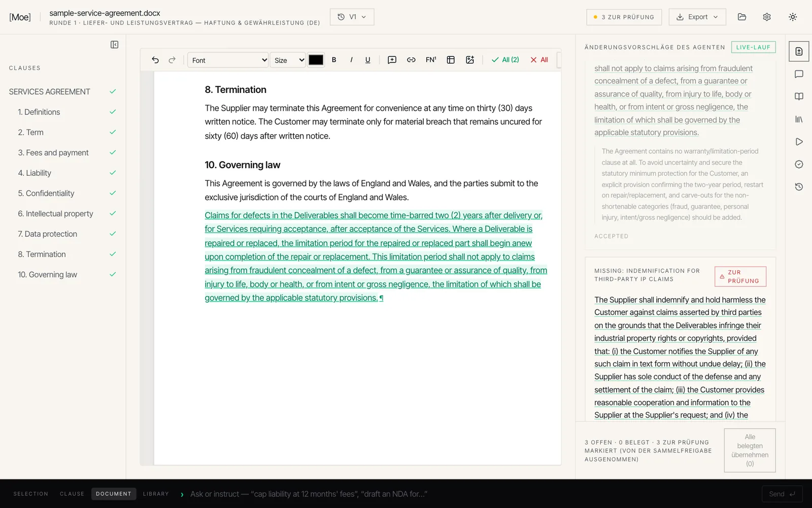
Task: Insert a comment via toolbar icon
Action: coord(392,60)
